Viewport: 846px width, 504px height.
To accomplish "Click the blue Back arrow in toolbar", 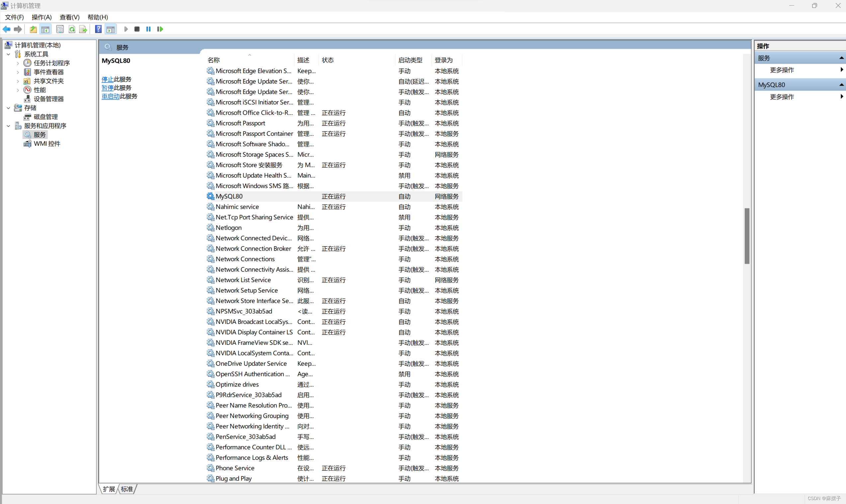I will coord(6,29).
